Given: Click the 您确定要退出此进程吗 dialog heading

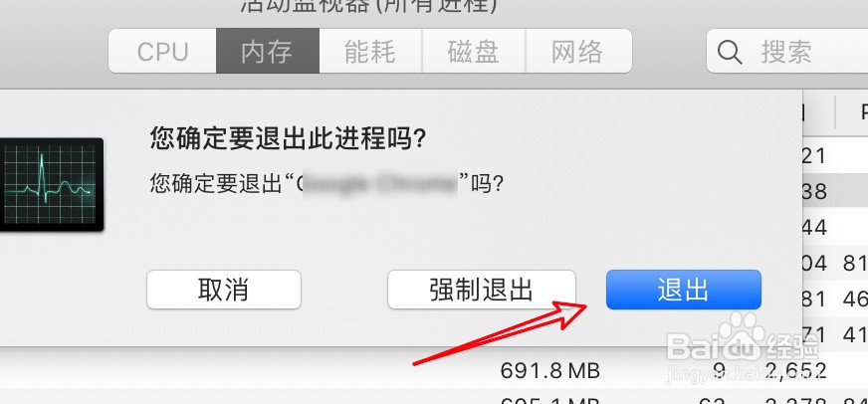Looking at the screenshot, I should (x=288, y=140).
